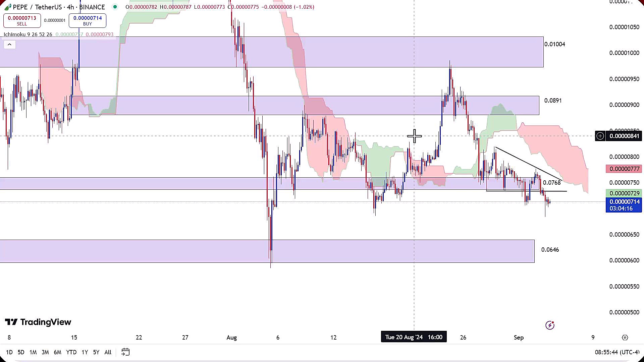
Task: Click the 08:55:44 (UTC-4) timezone button
Action: coord(617,352)
